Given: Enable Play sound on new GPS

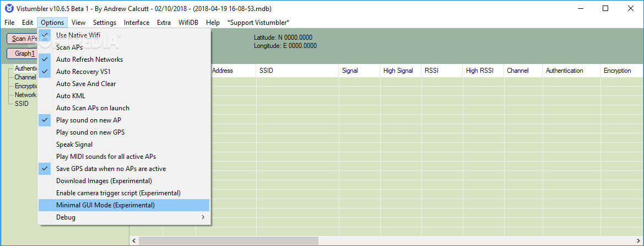Looking at the screenshot, I should tap(124, 132).
